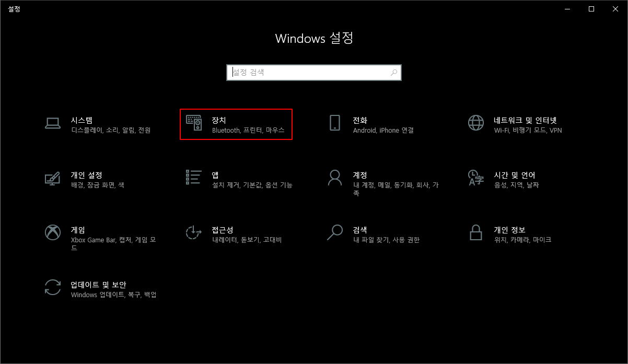
Task: Open the 장치 keyboard and speaker icon
Action: coord(194,123)
